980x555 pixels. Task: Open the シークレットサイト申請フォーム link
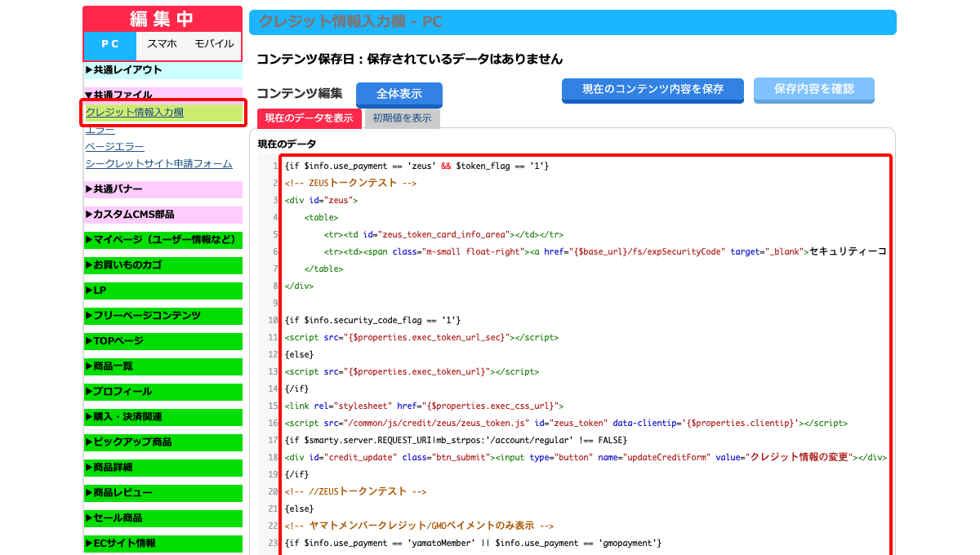click(159, 164)
